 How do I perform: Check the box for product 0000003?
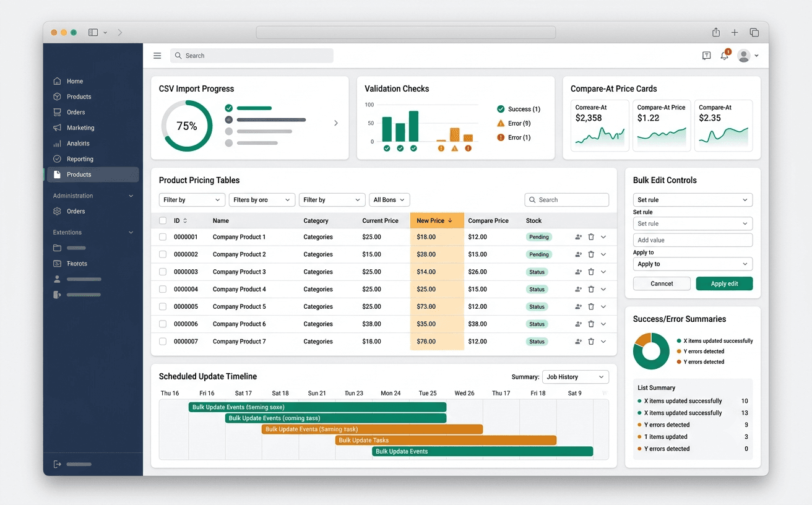click(x=163, y=272)
